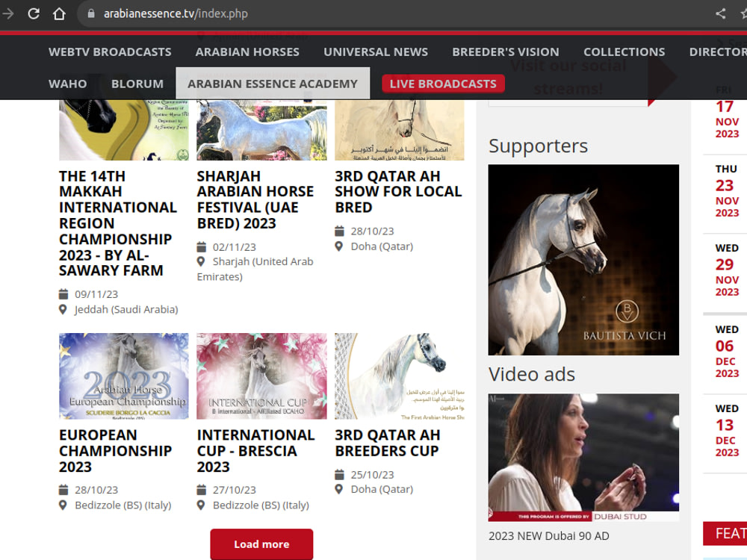Click the calendar icon beside 25/10/23
This screenshot has width=747, height=560.
(339, 475)
